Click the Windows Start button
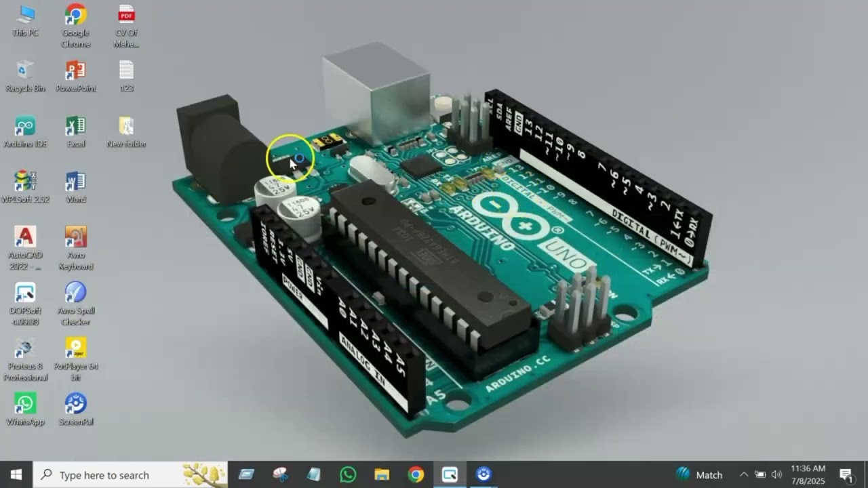Screen dimensions: 868x488 (x=16, y=474)
